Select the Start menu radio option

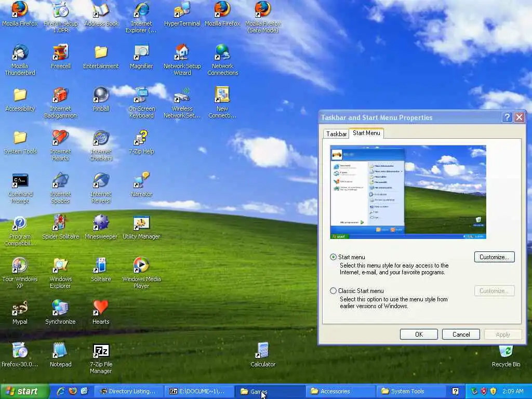333,257
